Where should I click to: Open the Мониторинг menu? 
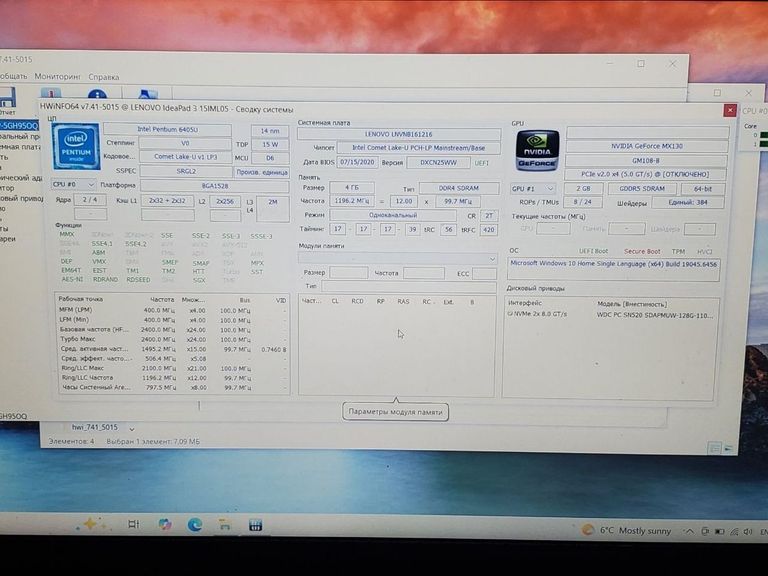(57, 76)
